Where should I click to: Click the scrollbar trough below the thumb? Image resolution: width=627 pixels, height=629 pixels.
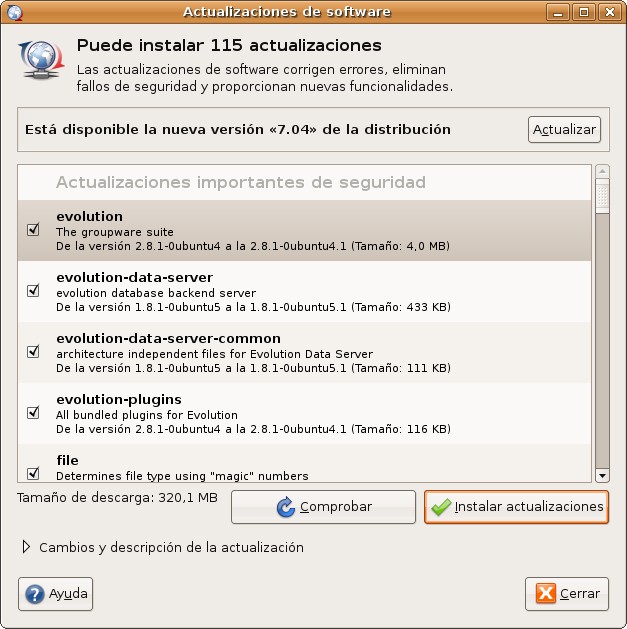602,341
